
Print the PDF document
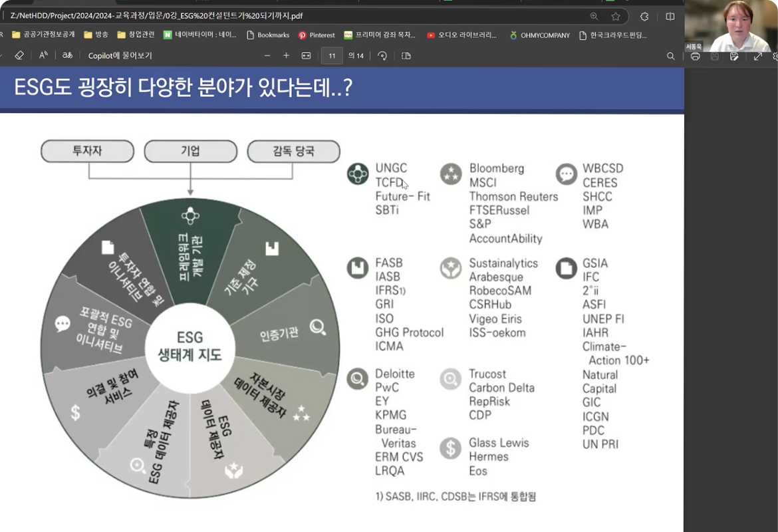(695, 56)
